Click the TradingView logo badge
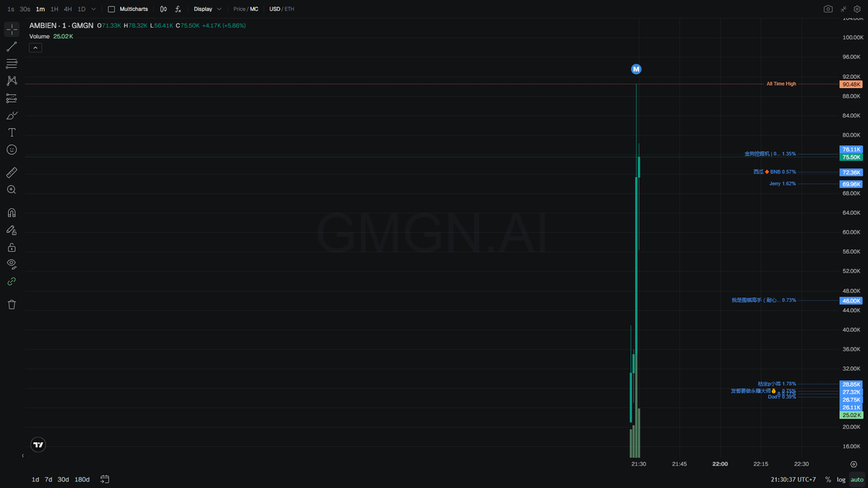 click(x=38, y=445)
